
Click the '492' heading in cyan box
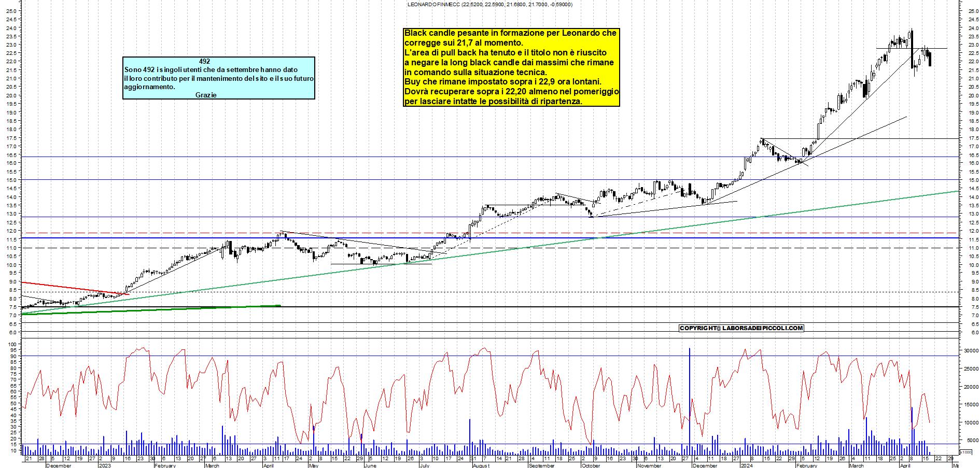click(x=204, y=61)
